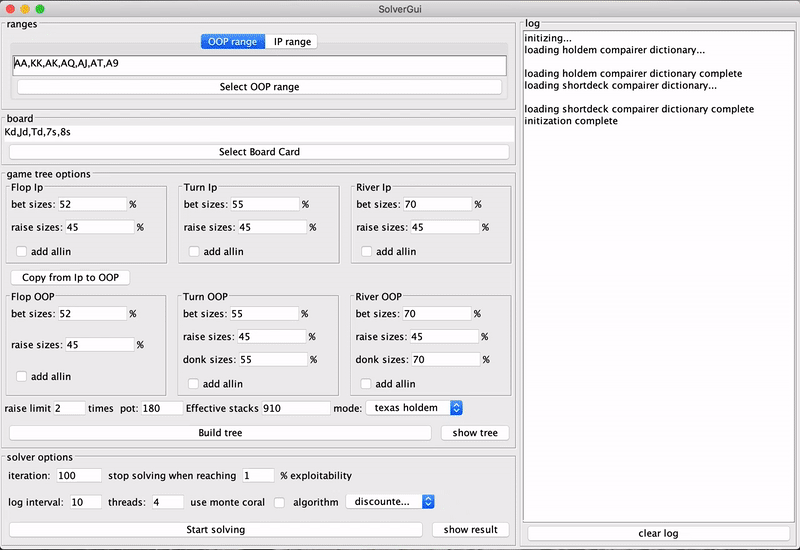Click log line 'initization complete'
This screenshot has height=550, width=800.
tap(571, 121)
